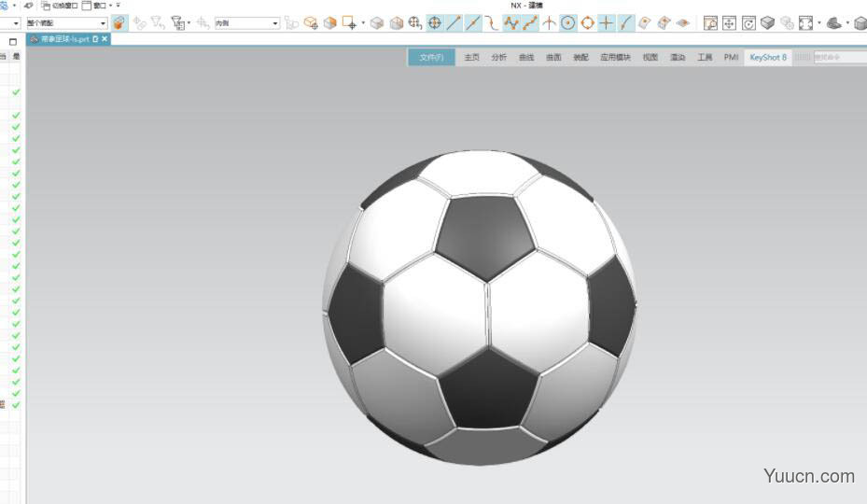Switch to the Curve (曲线) ribbon tab

tap(526, 58)
